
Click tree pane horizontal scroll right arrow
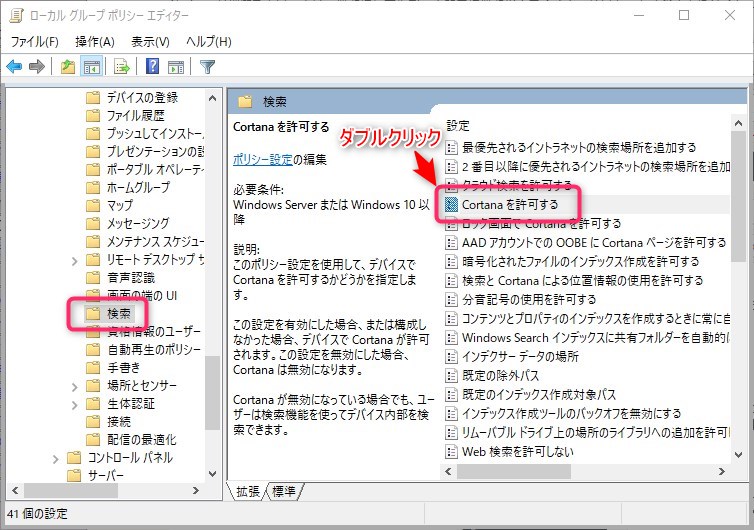click(196, 491)
